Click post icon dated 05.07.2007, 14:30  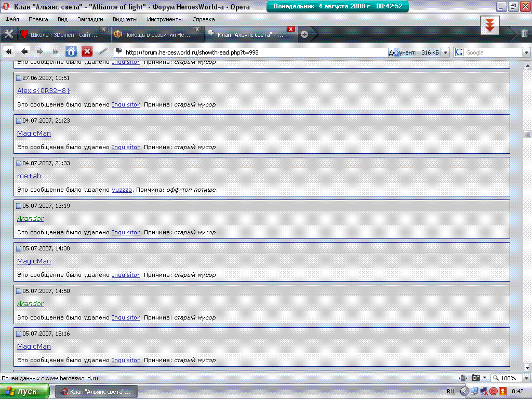pyautogui.click(x=19, y=249)
